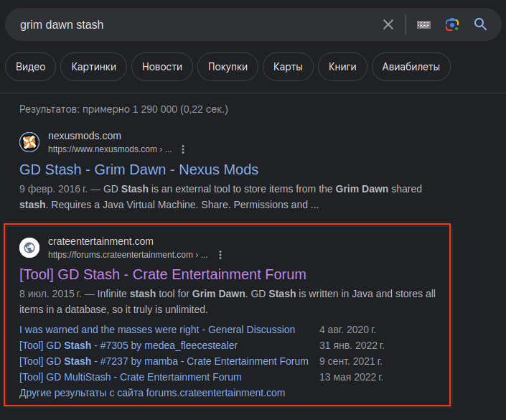
Task: Open options menu for crateentertainment.com result
Action: 220,255
